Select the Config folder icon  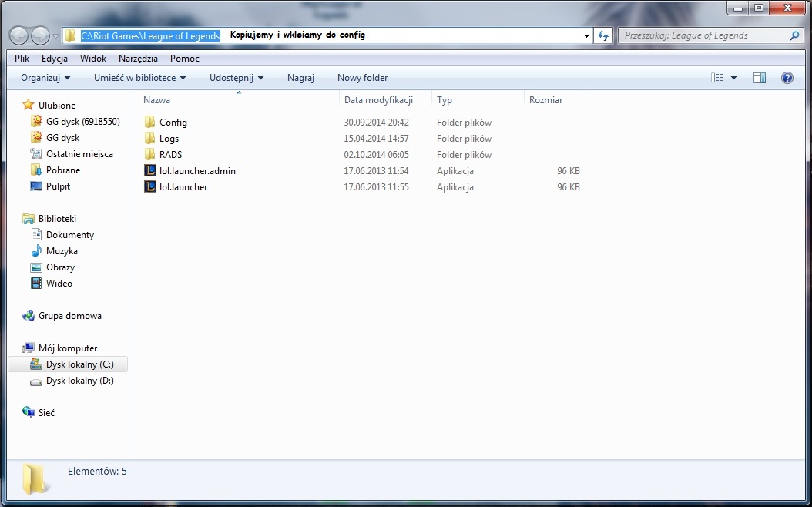[149, 123]
